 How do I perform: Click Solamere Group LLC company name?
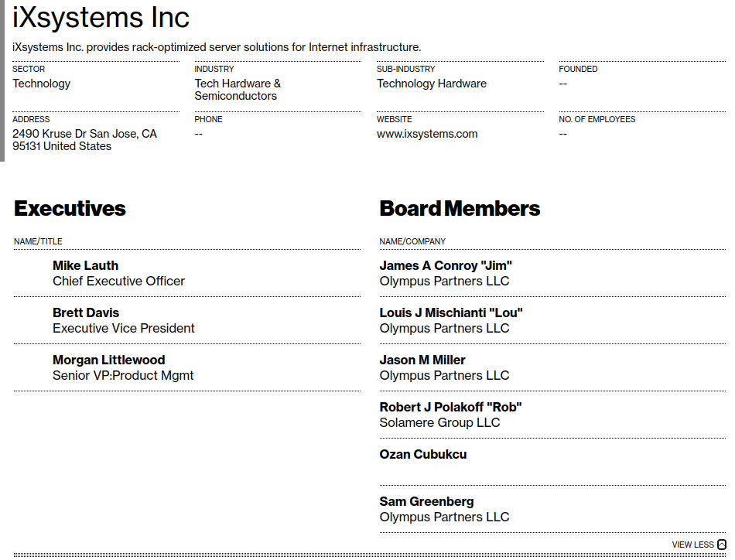(439, 422)
